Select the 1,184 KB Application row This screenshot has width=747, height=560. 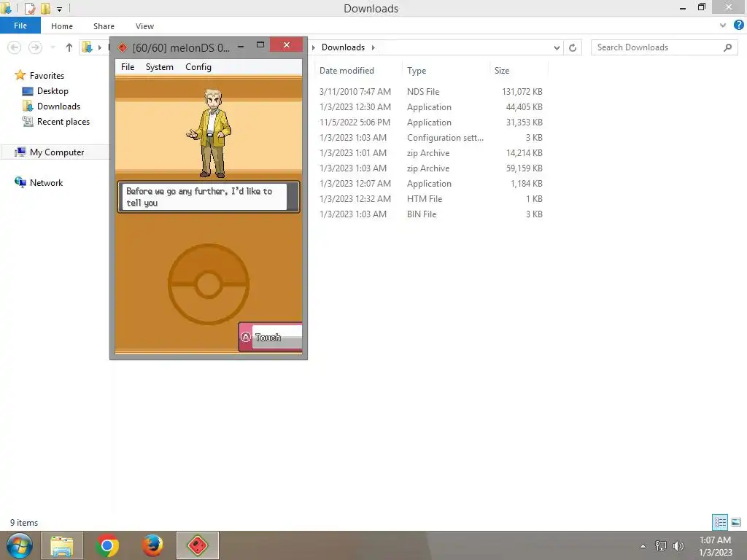pos(430,183)
